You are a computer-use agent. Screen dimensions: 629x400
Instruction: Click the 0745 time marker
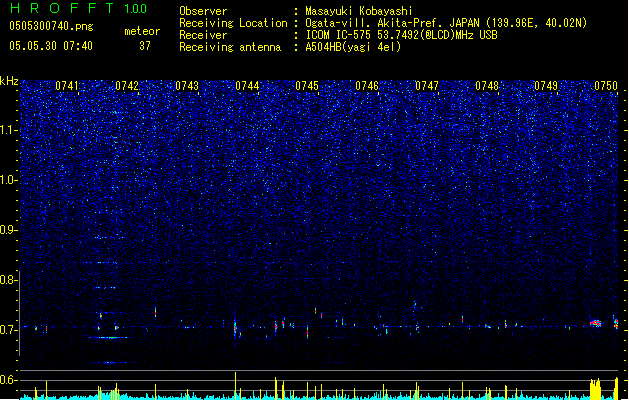[x=307, y=86]
